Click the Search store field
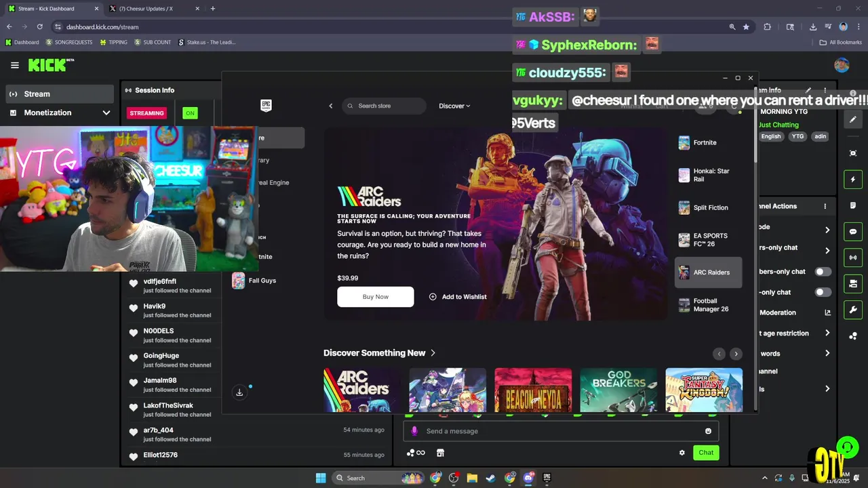The image size is (868, 488). tap(384, 106)
